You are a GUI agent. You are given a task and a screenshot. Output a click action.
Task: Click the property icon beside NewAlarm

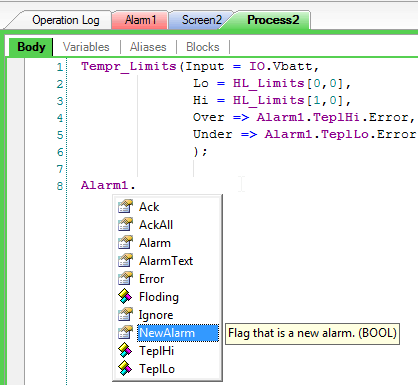pyautogui.click(x=125, y=333)
